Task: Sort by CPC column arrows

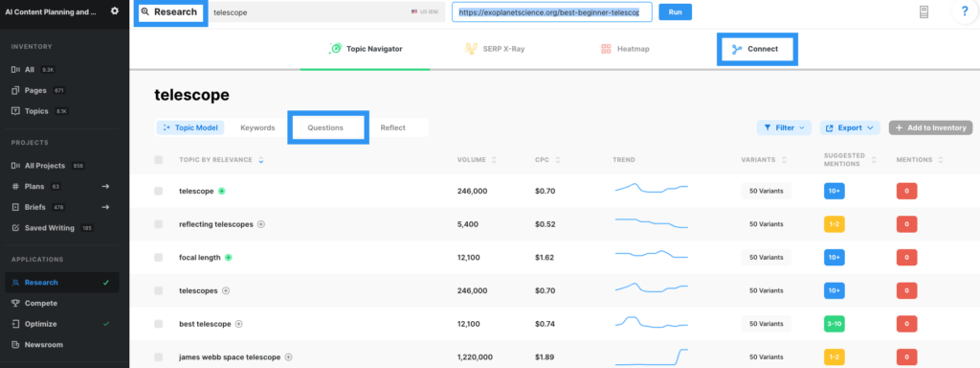Action: (x=558, y=160)
